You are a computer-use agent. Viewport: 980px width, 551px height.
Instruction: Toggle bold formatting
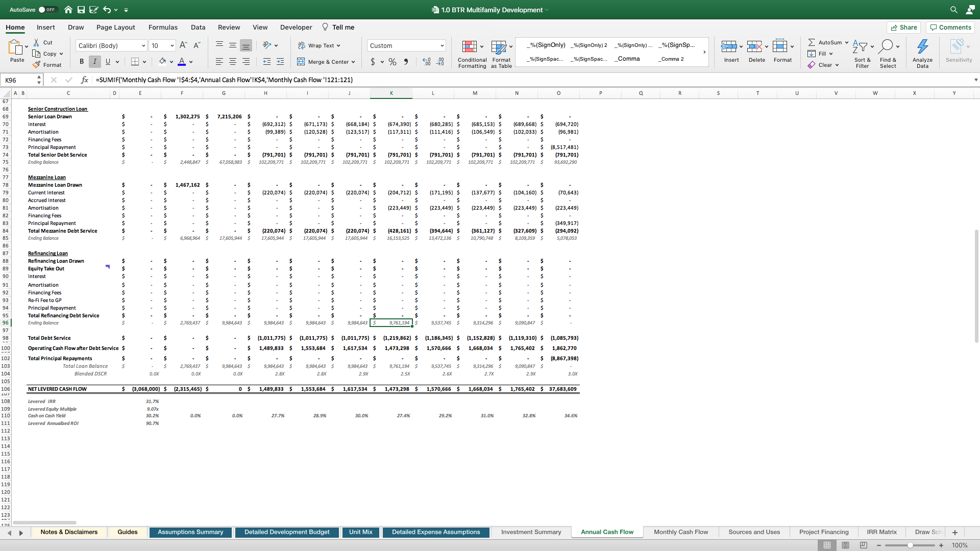click(82, 62)
